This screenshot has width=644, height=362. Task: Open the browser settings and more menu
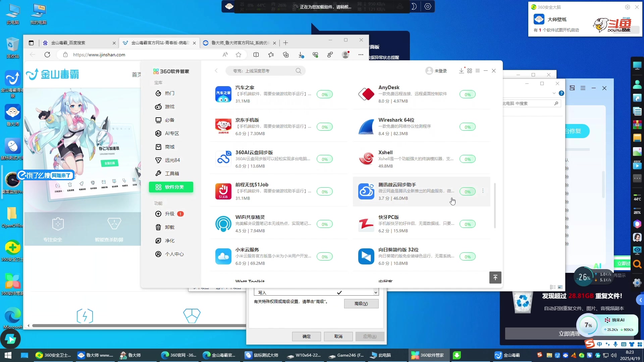tap(361, 55)
